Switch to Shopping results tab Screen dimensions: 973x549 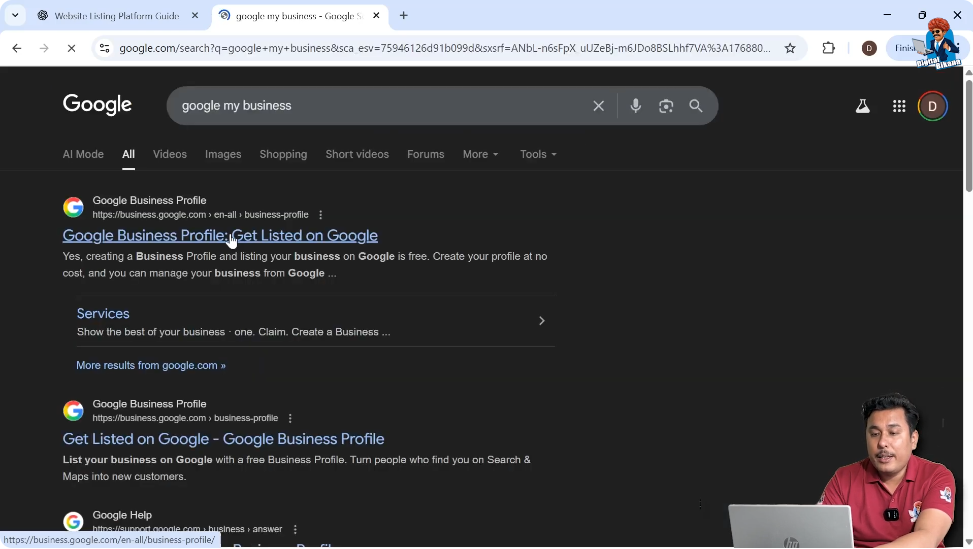coord(283,154)
